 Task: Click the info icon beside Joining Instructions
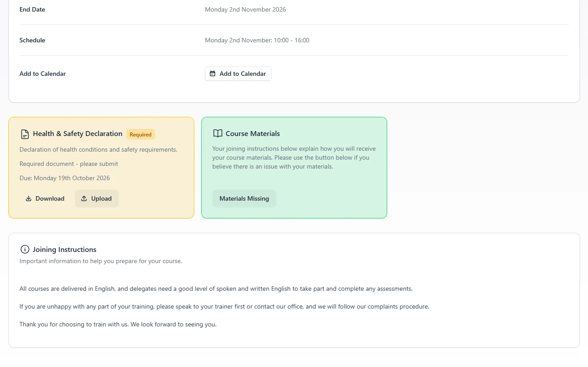25,249
